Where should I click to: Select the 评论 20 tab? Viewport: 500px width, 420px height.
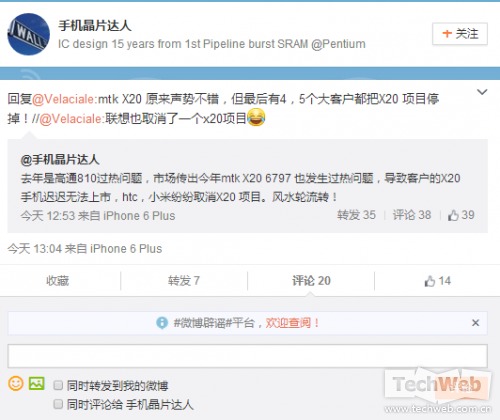(x=311, y=281)
